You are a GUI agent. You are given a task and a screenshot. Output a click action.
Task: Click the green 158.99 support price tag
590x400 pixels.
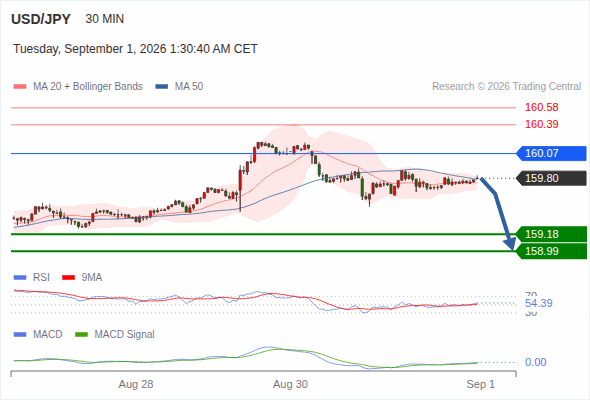551,251
